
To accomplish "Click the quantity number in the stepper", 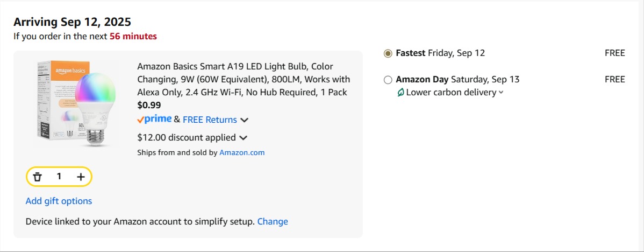I will coord(59,177).
